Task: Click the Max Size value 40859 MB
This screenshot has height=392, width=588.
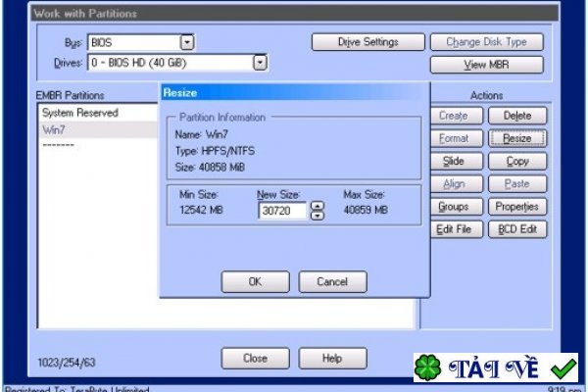Action: point(366,210)
